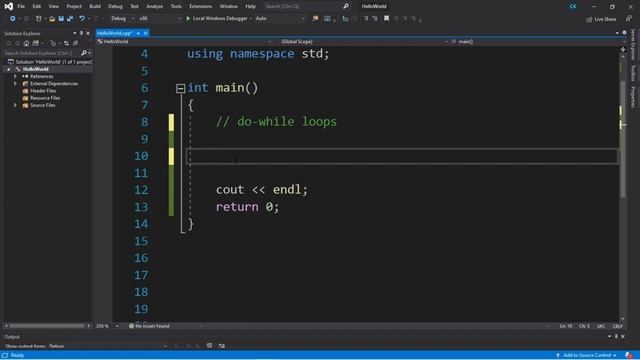Click the split editor icon above scrollbar
The width and height of the screenshot is (640, 360).
623,50
